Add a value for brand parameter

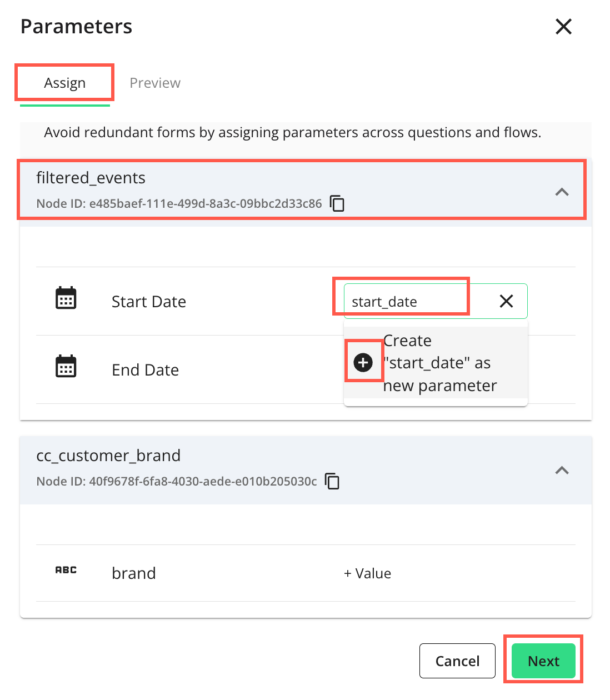click(x=368, y=573)
